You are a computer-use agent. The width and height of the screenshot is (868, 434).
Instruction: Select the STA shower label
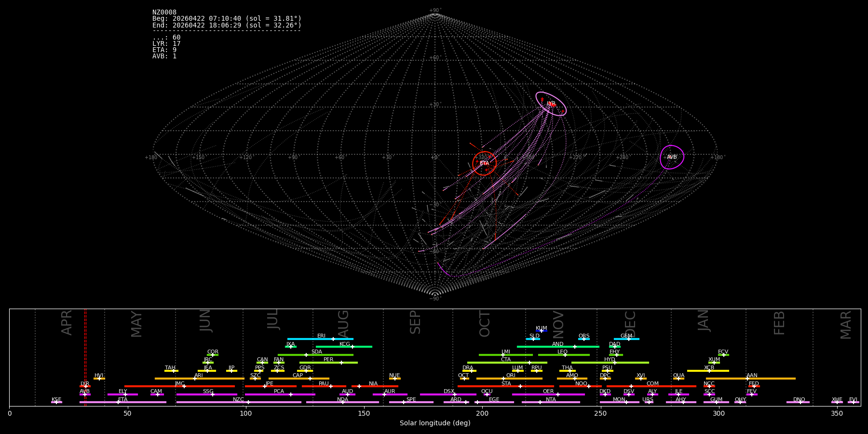pyautogui.click(x=506, y=383)
